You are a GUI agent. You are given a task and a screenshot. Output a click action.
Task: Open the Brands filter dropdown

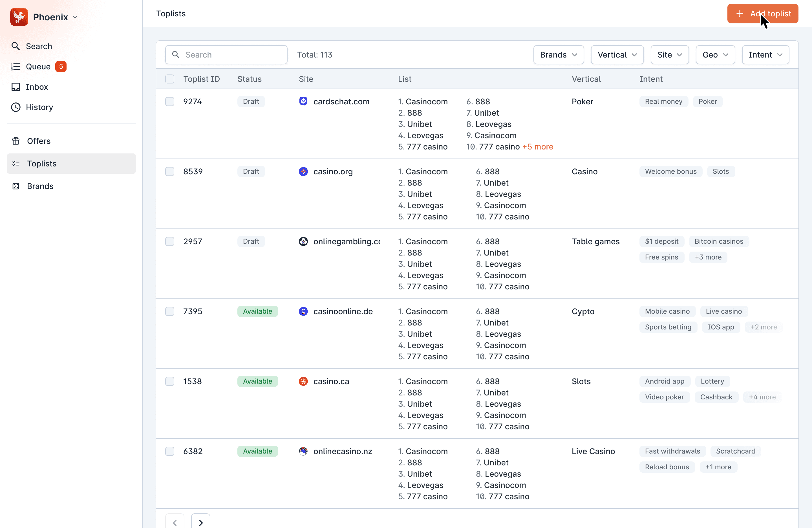(x=558, y=55)
